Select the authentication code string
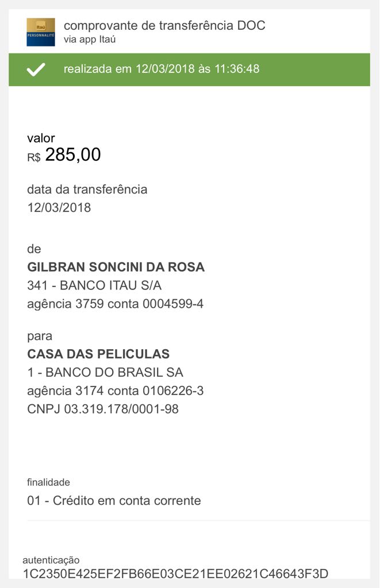Viewport: 380px width, 588px height. pyautogui.click(x=175, y=573)
